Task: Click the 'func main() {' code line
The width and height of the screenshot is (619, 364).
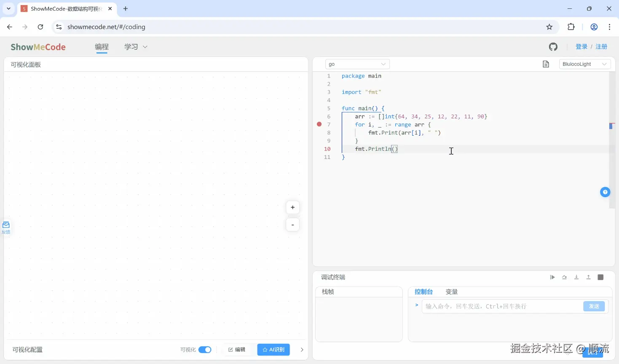Action: click(363, 108)
